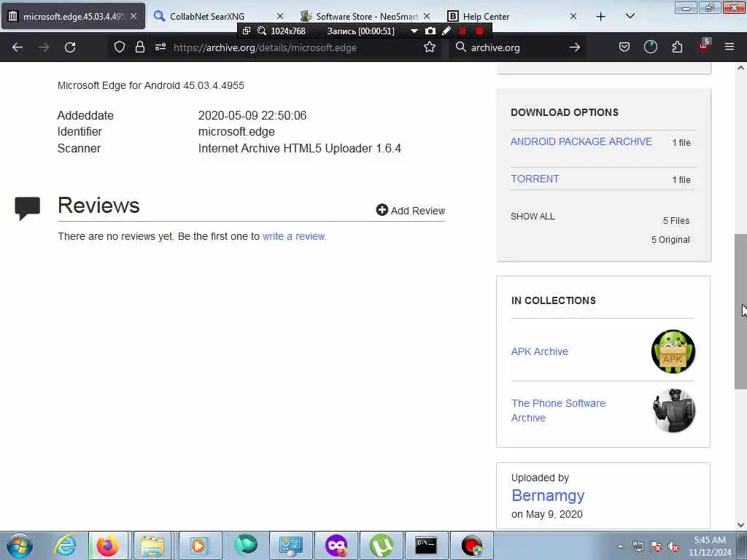Click the scrollbar down arrow

tap(740, 525)
